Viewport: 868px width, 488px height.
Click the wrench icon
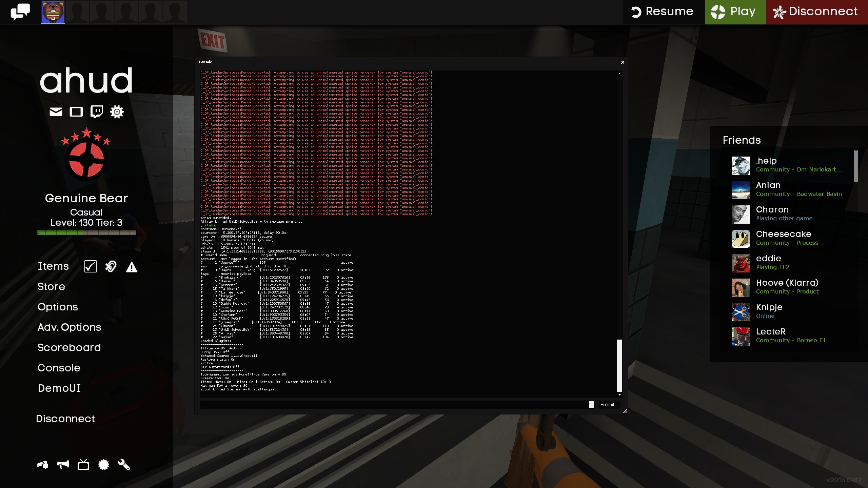point(124,465)
